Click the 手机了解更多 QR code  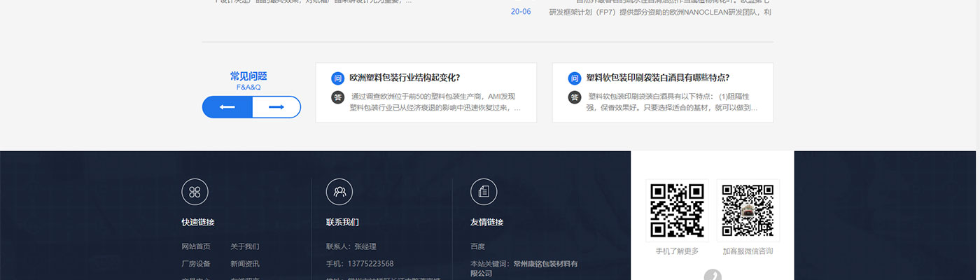677,211
